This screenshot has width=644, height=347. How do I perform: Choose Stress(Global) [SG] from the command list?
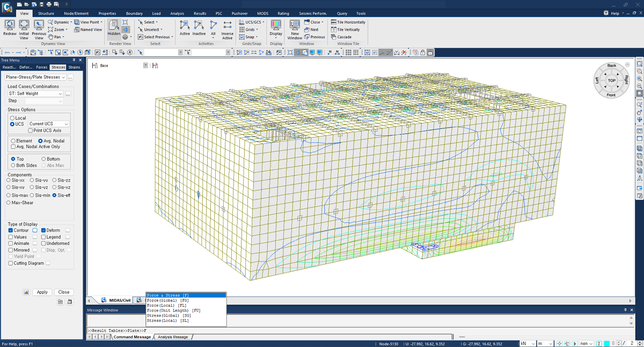click(169, 315)
